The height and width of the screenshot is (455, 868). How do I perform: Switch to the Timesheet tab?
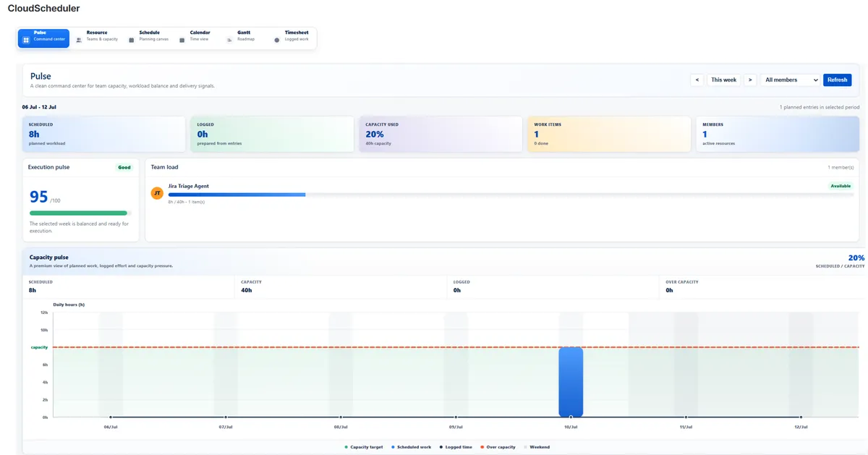coord(292,36)
